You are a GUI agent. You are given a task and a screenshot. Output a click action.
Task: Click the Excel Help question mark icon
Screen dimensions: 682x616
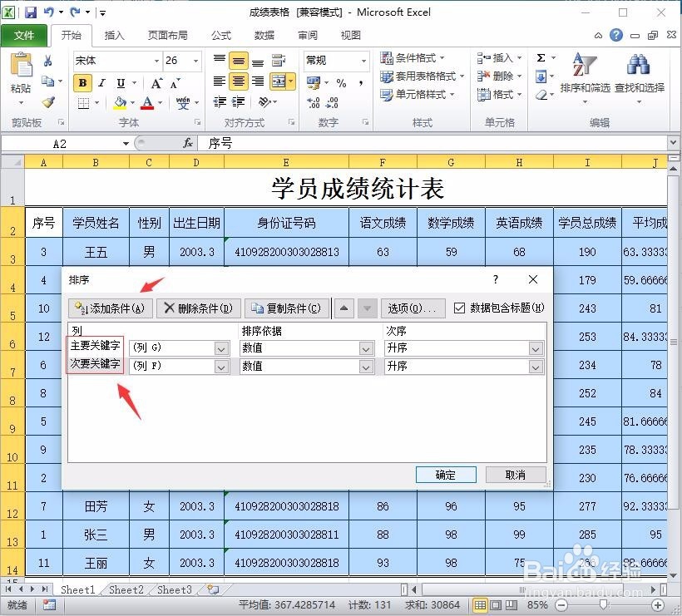tap(616, 35)
